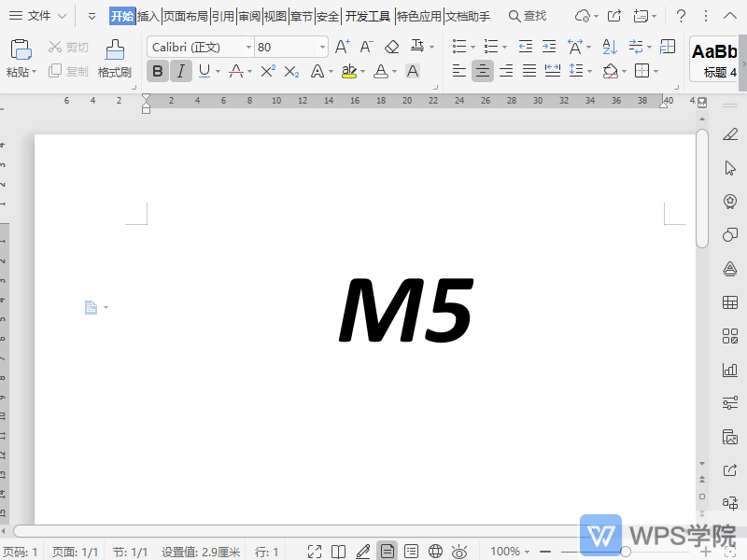Click the 查找 (Find) search button
This screenshot has height=560, width=747.
pyautogui.click(x=528, y=16)
